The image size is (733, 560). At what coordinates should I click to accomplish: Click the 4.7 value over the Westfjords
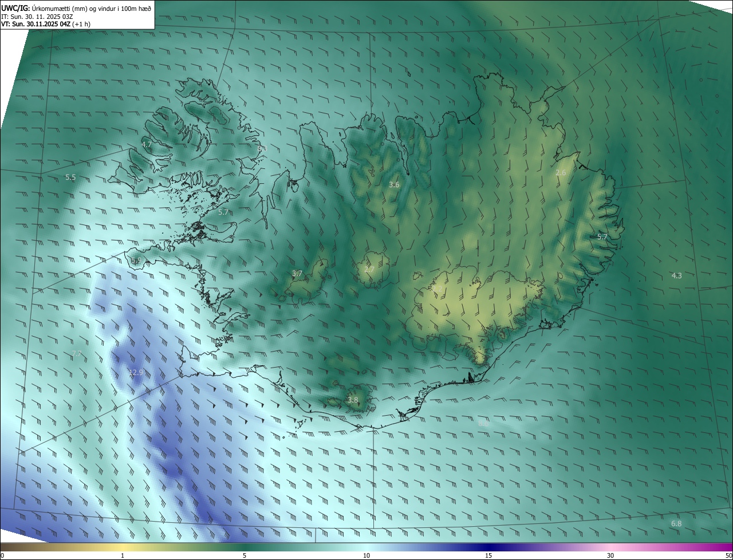147,144
